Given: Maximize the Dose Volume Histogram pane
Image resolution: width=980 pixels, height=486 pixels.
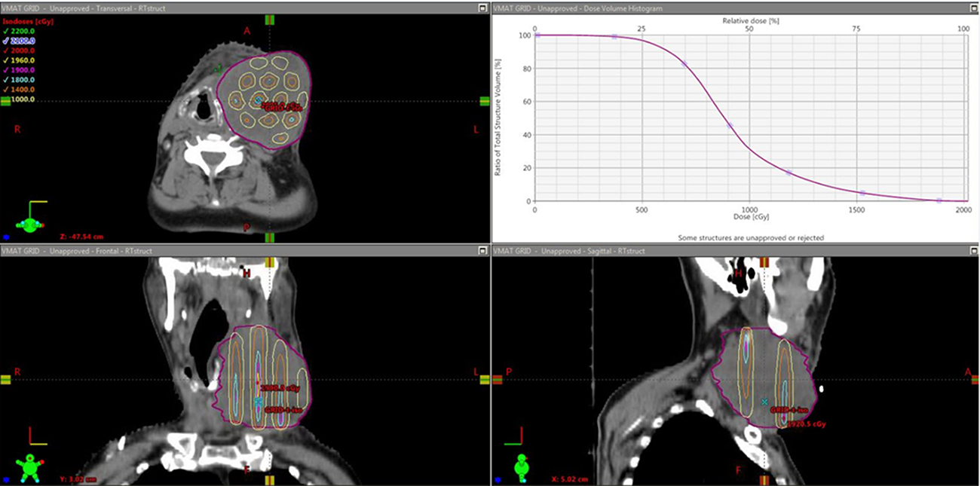Looking at the screenshot, I should pyautogui.click(x=973, y=8).
